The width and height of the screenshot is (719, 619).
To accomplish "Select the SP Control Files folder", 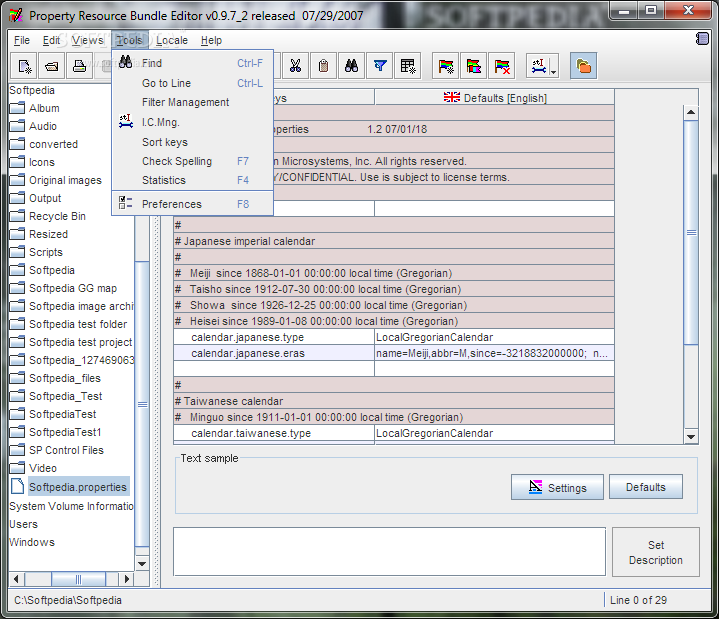I will pos(66,450).
